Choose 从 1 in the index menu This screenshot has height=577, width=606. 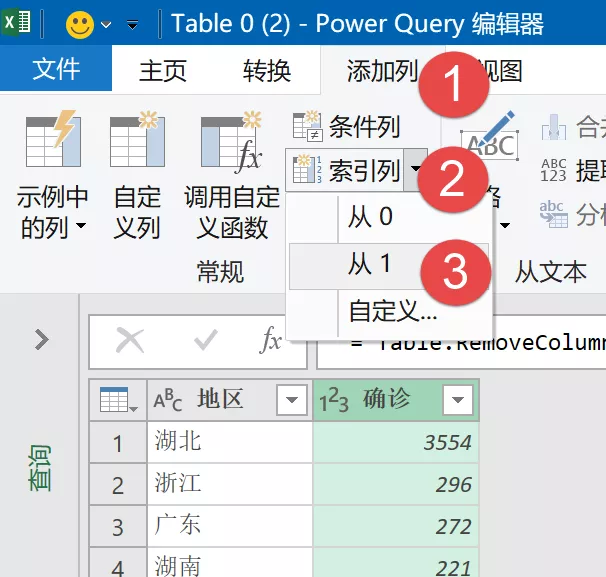[388, 265]
